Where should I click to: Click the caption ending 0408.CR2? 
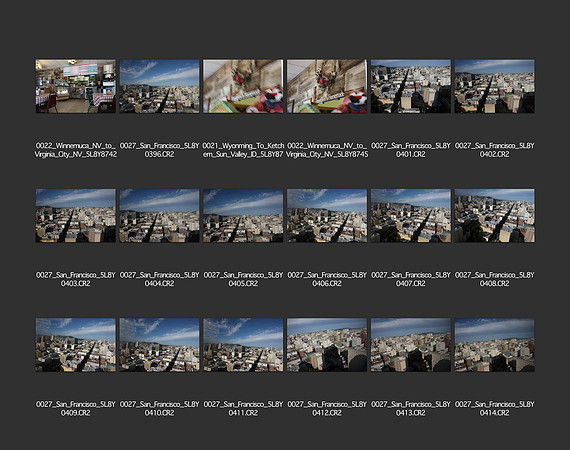coord(494,279)
